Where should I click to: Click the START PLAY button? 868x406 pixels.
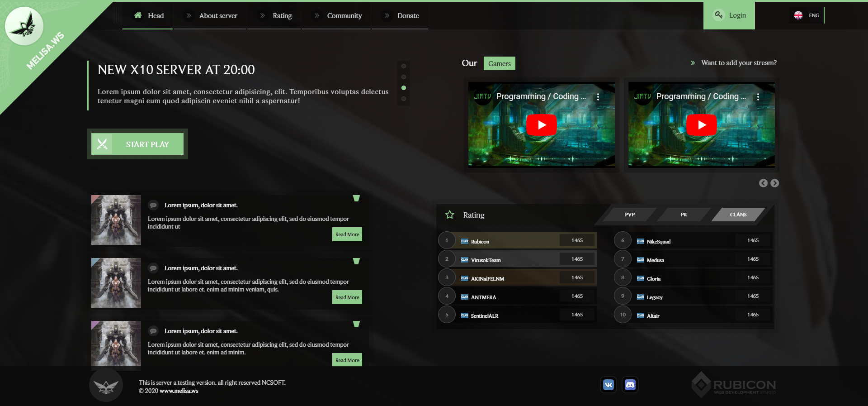[x=137, y=144]
